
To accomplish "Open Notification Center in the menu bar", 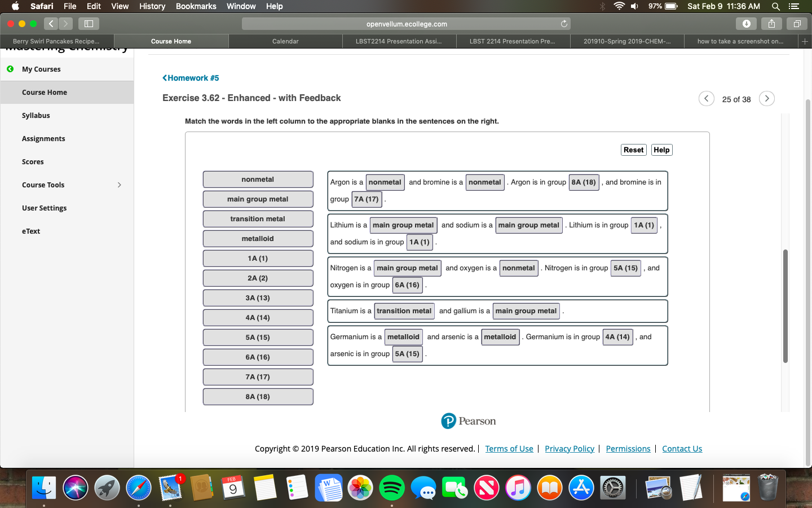I will click(794, 6).
